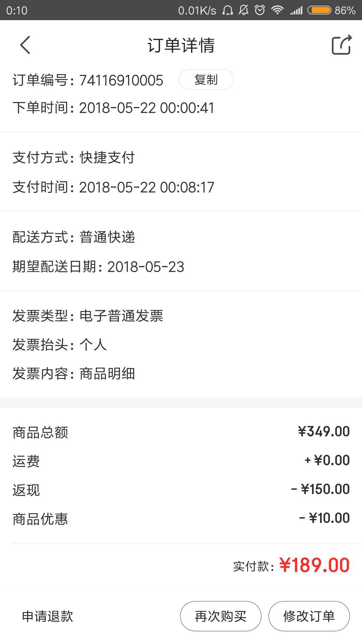362x644 pixels.
Task: Select the order number 74116910005
Action: (x=121, y=80)
